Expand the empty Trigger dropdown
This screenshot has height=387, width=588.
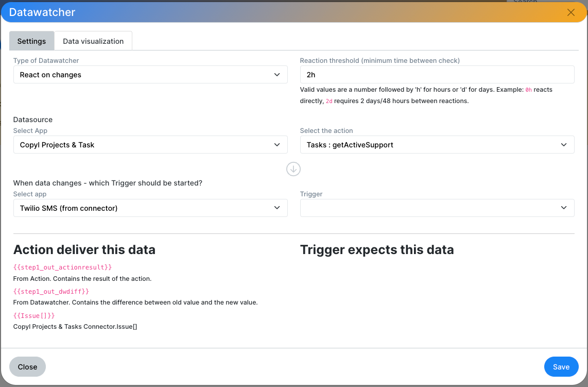pyautogui.click(x=437, y=208)
